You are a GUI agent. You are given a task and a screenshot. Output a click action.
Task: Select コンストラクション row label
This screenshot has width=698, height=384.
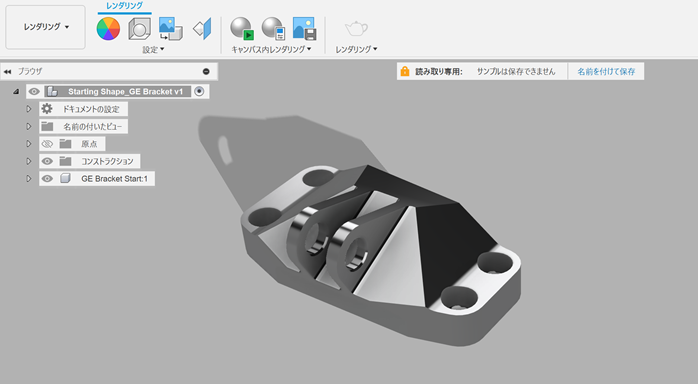107,161
